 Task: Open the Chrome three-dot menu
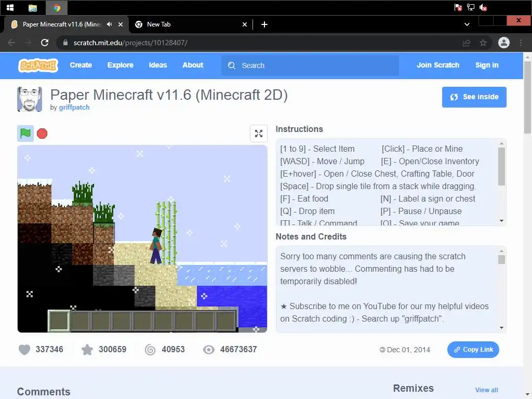coord(521,43)
